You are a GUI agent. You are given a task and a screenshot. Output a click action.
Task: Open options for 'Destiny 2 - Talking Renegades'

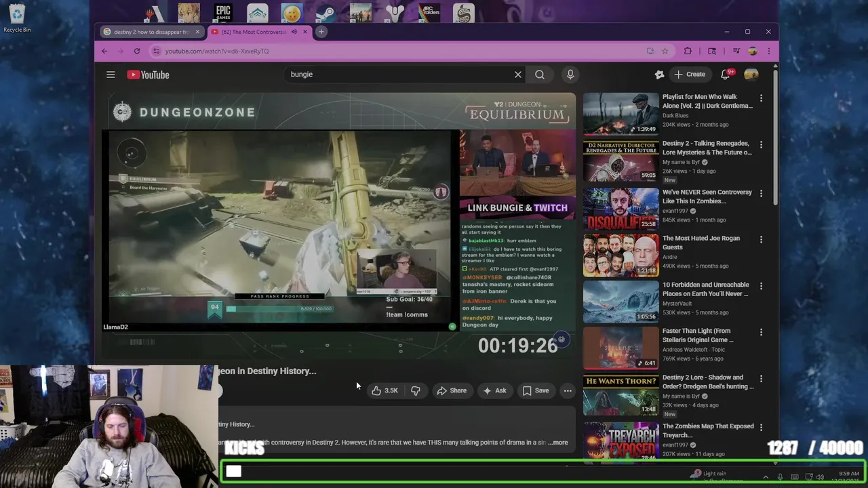[761, 145]
